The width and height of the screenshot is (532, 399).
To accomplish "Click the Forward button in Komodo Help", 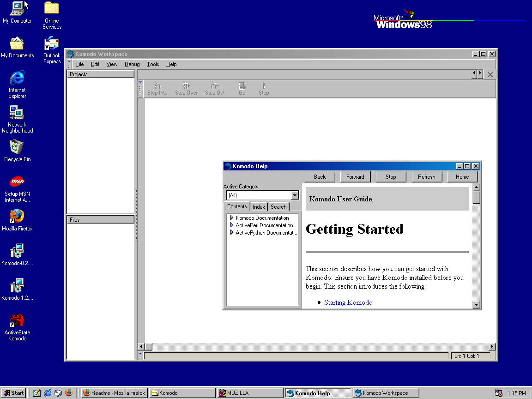I will click(x=355, y=177).
